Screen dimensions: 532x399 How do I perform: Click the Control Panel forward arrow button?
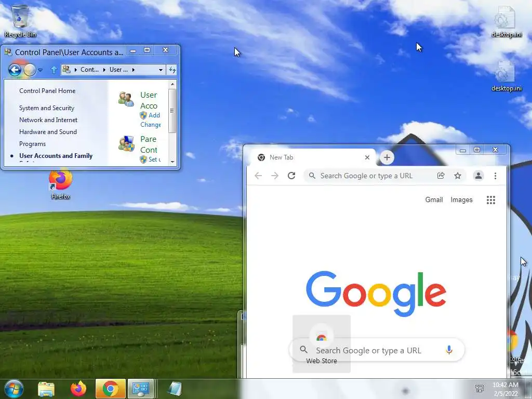tap(30, 70)
